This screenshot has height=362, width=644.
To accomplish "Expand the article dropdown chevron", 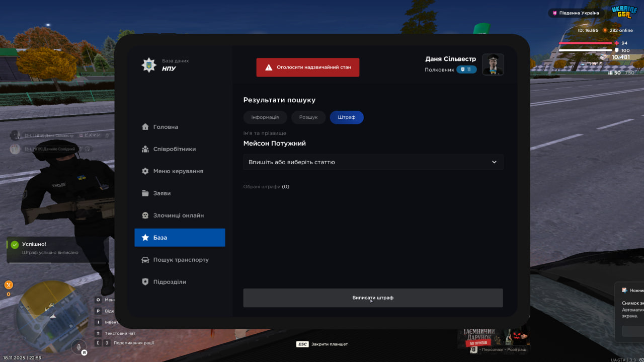I will pyautogui.click(x=494, y=162).
